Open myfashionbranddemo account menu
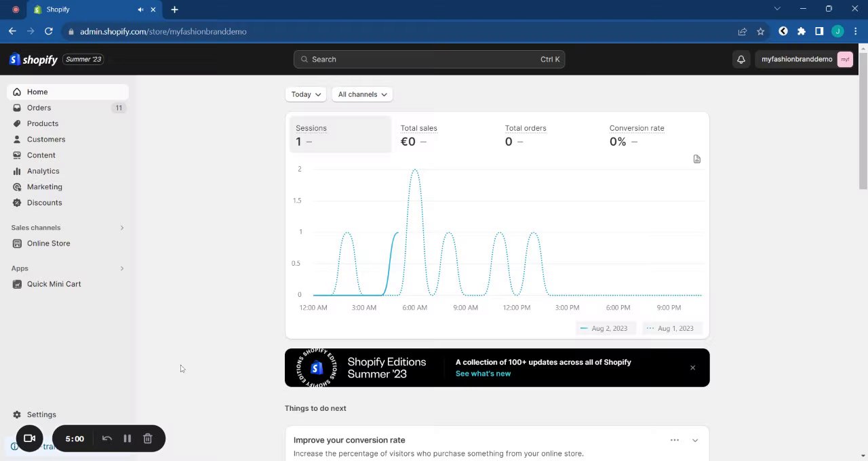This screenshot has width=868, height=461. coord(804,60)
